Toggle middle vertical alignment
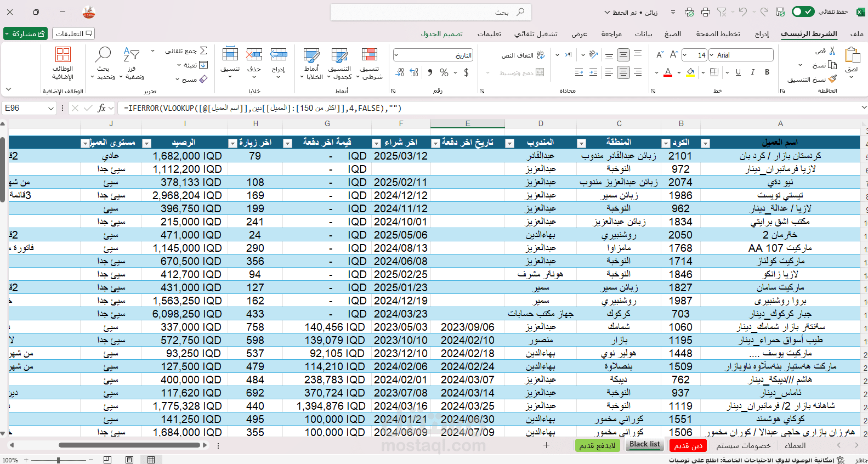Viewport: 868px width, 464px height. point(623,55)
